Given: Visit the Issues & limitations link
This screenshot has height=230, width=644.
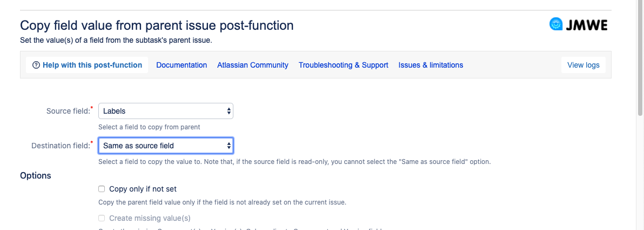Looking at the screenshot, I should (x=431, y=65).
